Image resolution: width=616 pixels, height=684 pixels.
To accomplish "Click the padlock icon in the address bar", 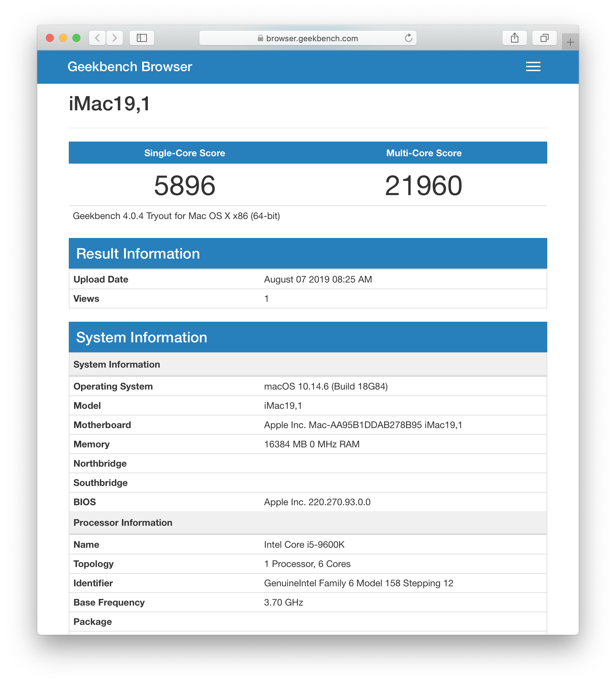I will (260, 38).
